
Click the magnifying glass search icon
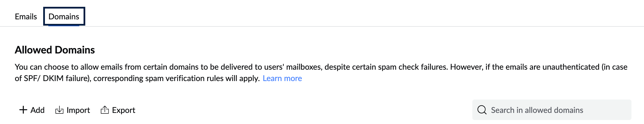pyautogui.click(x=482, y=110)
